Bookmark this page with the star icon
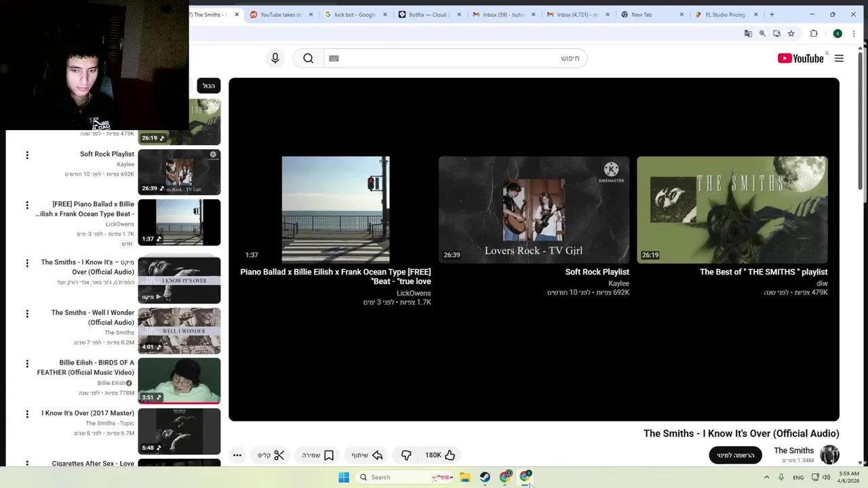The image size is (868, 488). point(791,33)
